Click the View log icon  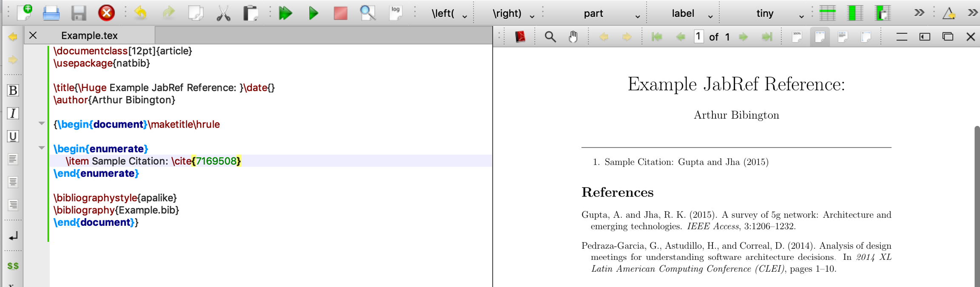(x=396, y=13)
